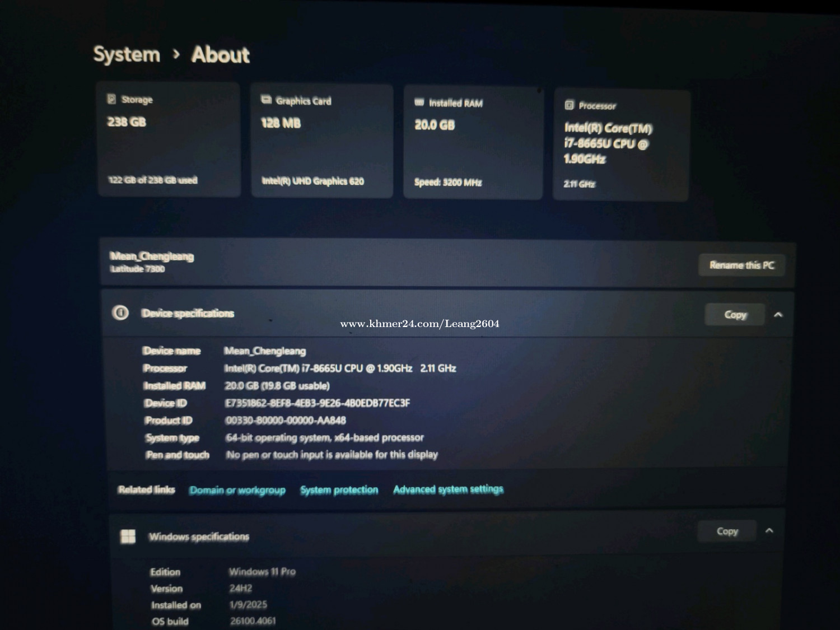Click the Installed RAM icon

tap(419, 102)
